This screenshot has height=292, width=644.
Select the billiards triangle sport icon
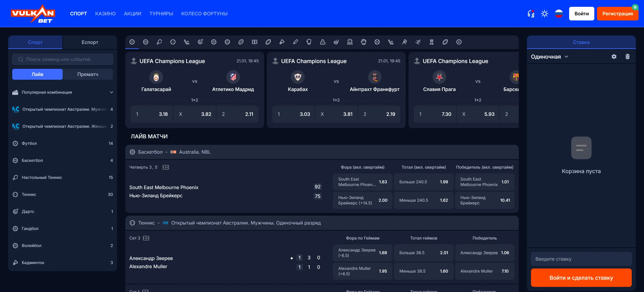coord(323,42)
